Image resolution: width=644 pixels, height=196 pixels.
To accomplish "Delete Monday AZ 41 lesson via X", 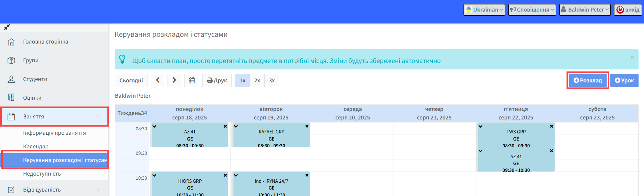I will pyautogui.click(x=225, y=126).
